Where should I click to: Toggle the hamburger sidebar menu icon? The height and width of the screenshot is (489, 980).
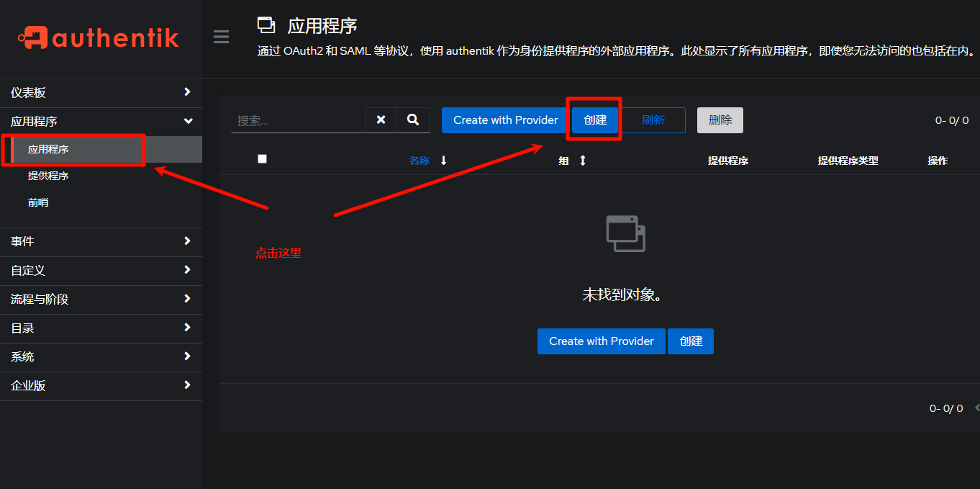[x=222, y=37]
